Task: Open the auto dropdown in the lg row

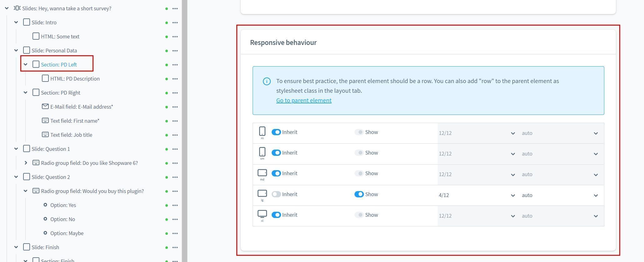Action: pos(560,195)
